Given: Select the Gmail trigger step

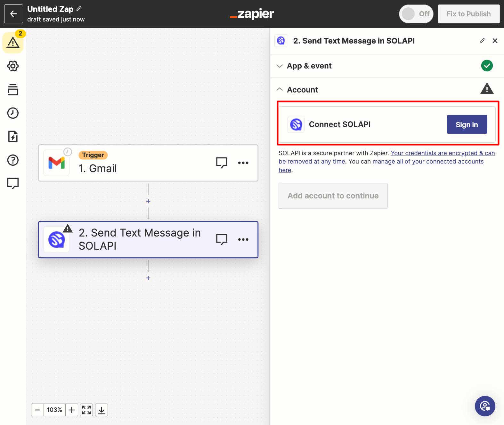Looking at the screenshot, I should tap(148, 163).
